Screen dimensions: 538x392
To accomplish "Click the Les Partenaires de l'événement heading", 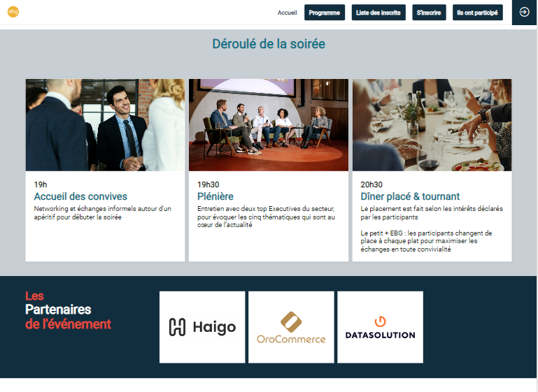I will coord(68,310).
